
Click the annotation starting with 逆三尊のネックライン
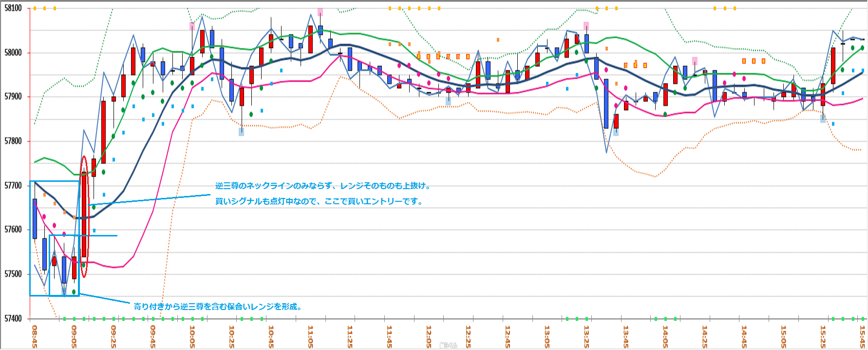pyautogui.click(x=323, y=186)
